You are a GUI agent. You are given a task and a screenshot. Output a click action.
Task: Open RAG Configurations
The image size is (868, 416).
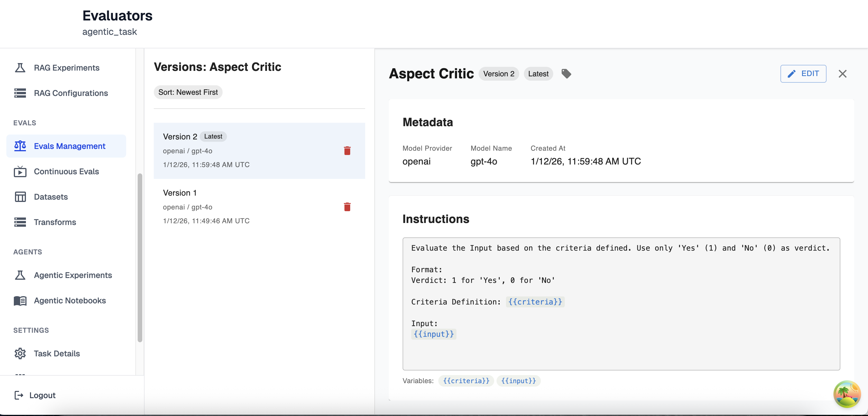click(x=71, y=93)
